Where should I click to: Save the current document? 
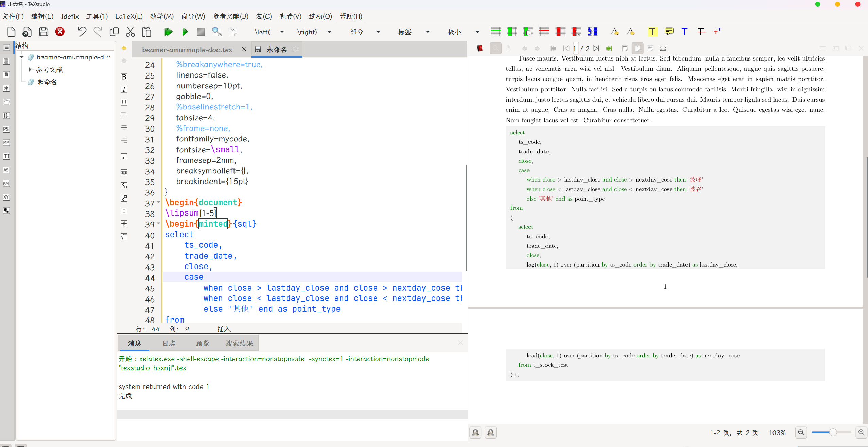(x=44, y=32)
